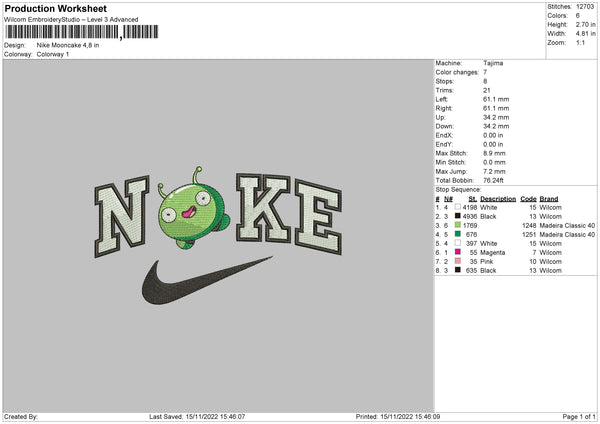Click the Min Stitch value 0.0 mm
The height and width of the screenshot is (424, 600).
[494, 162]
